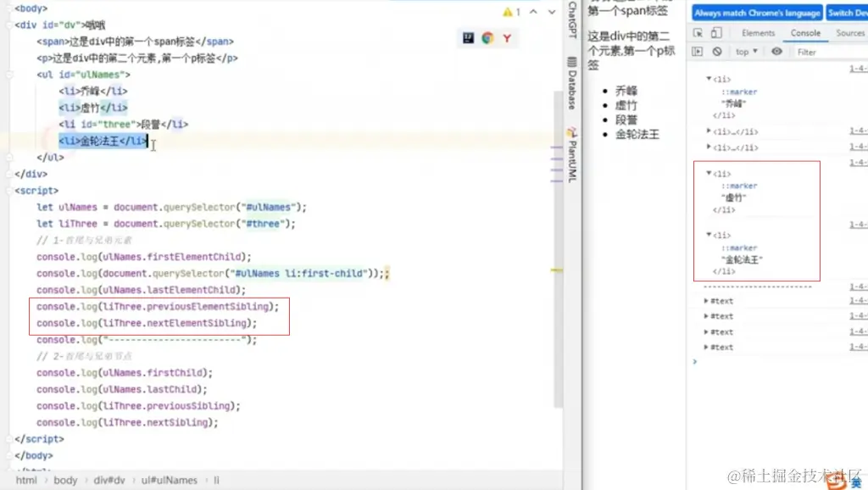The width and height of the screenshot is (868, 490).
Task: Select html in the breadcrumb bar
Action: (26, 480)
